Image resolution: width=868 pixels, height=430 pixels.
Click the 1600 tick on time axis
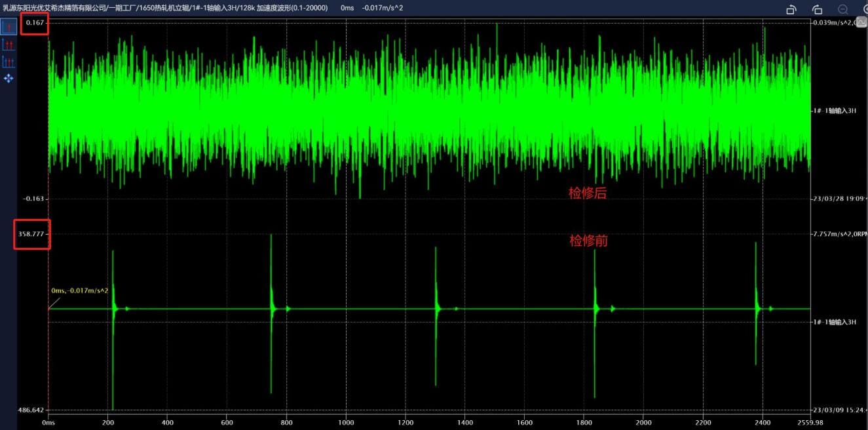(x=524, y=423)
